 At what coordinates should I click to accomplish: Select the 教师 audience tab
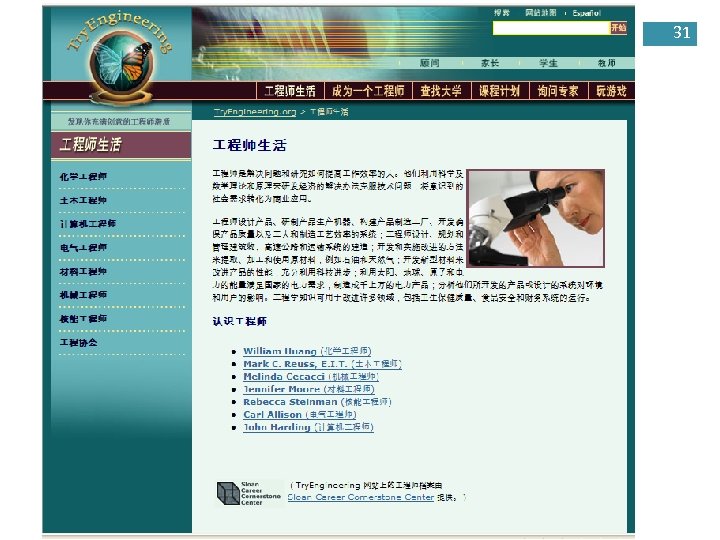607,63
